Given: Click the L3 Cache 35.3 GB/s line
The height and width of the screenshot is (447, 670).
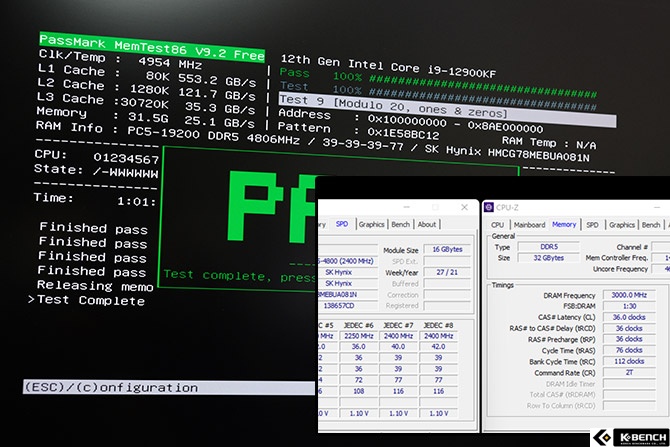Looking at the screenshot, I should tap(146, 103).
